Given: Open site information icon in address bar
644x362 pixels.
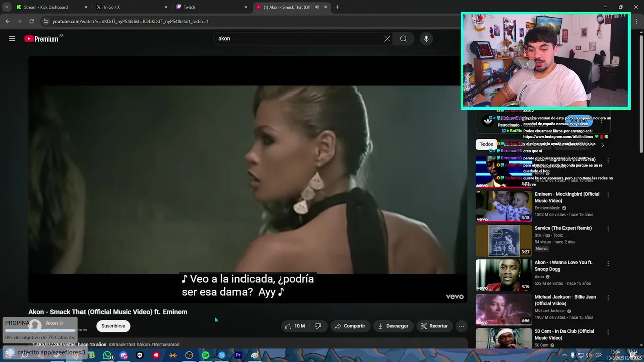Looking at the screenshot, I should (x=46, y=21).
